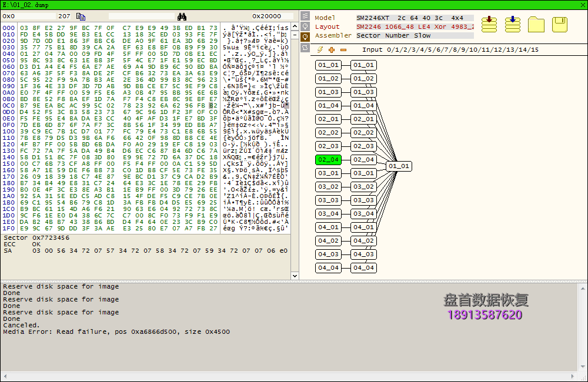Select left-column node 04_03
The height and width of the screenshot is (382, 588).
[x=328, y=254]
